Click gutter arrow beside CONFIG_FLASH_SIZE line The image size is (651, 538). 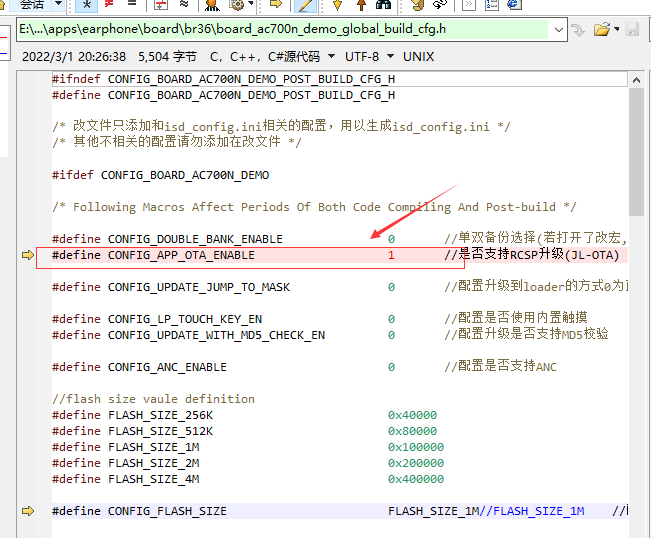[28, 511]
